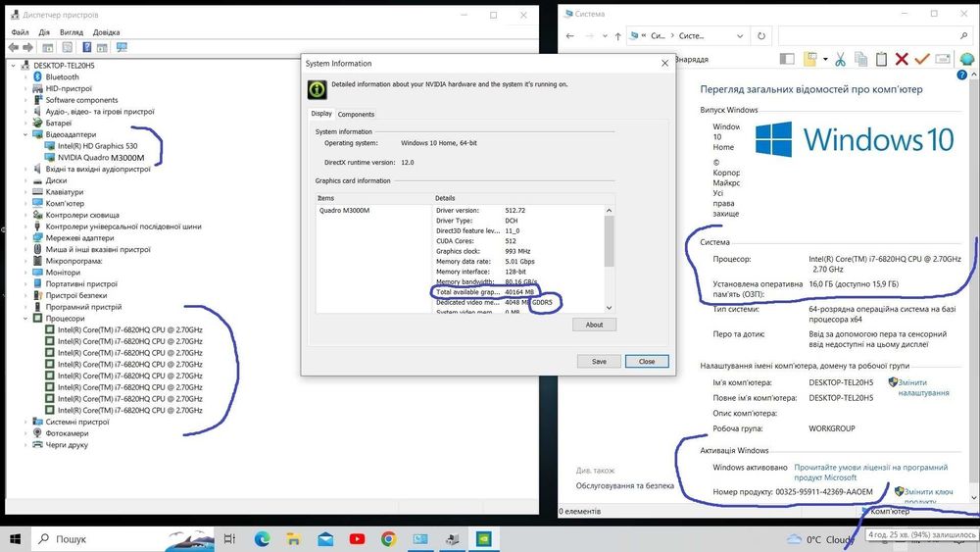Click the scan for hardware changes toolbar icon

(122, 47)
